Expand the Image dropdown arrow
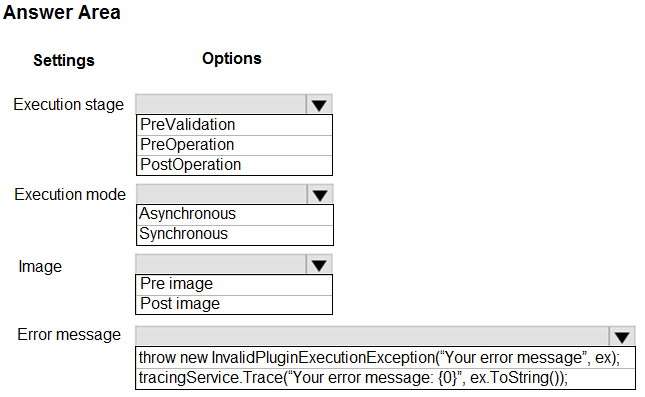The image size is (645, 397). click(x=319, y=265)
